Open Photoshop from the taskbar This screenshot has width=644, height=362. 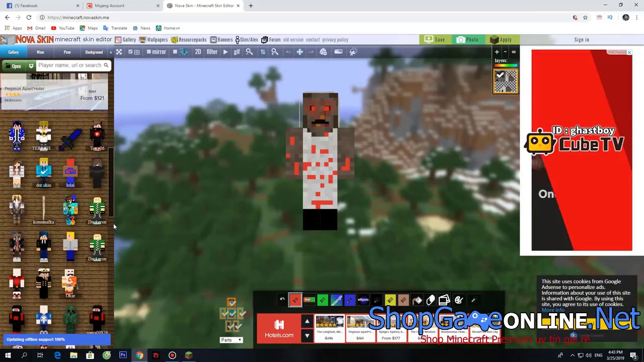pyautogui.click(x=123, y=355)
